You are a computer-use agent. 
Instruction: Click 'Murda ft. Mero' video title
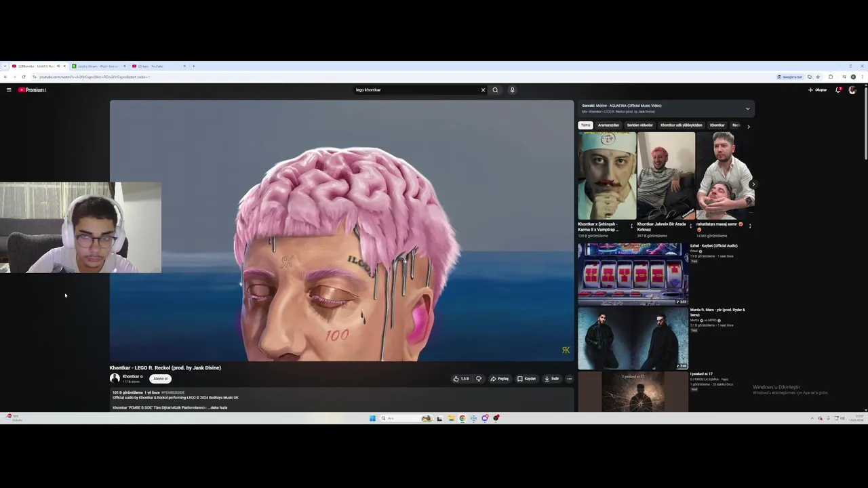click(717, 312)
